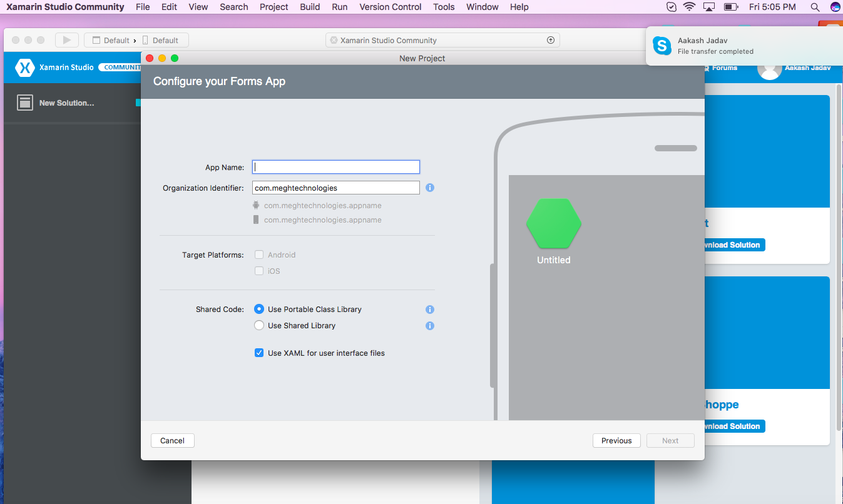Click the battery status icon
This screenshot has width=843, height=504.
pyautogui.click(x=731, y=7)
